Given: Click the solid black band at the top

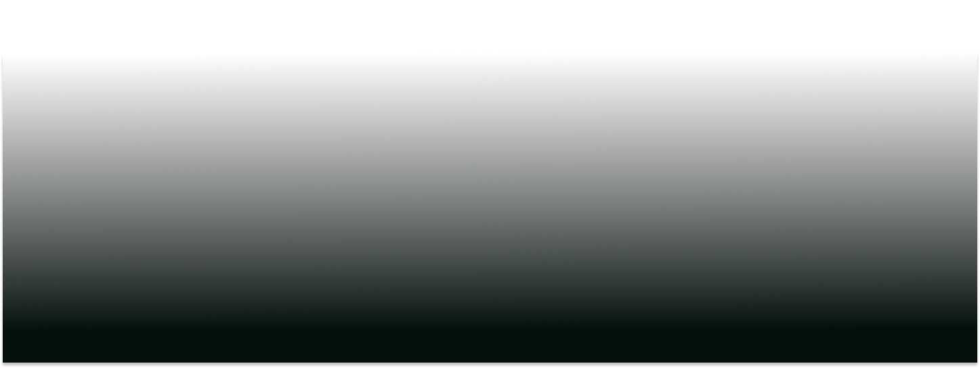Looking at the screenshot, I should (x=490, y=26).
